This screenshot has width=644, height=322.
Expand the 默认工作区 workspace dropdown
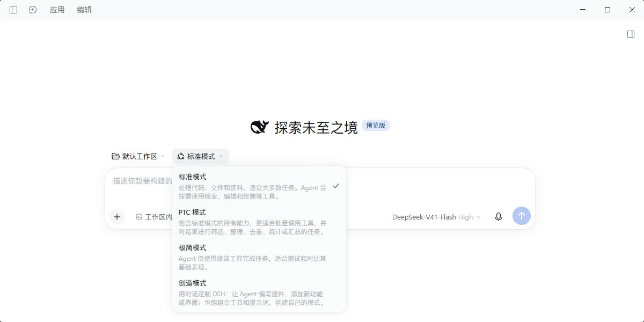pos(138,156)
